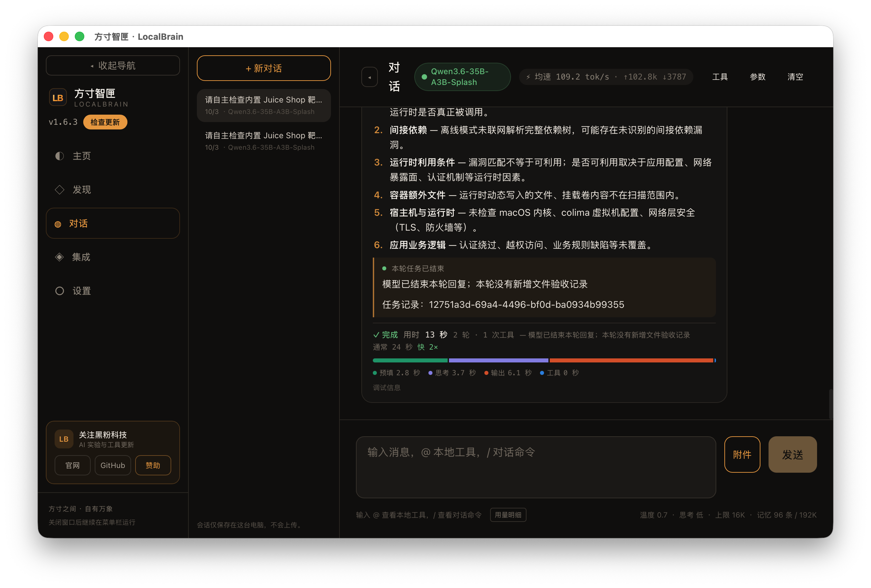Open the 参数 parameters panel
This screenshot has height=588, width=871.
[x=757, y=77]
